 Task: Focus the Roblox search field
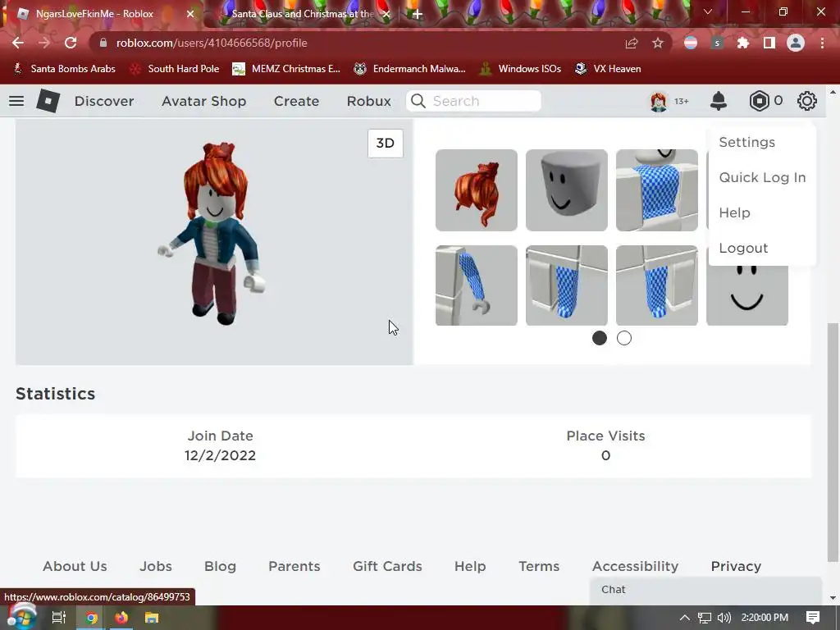tap(473, 101)
